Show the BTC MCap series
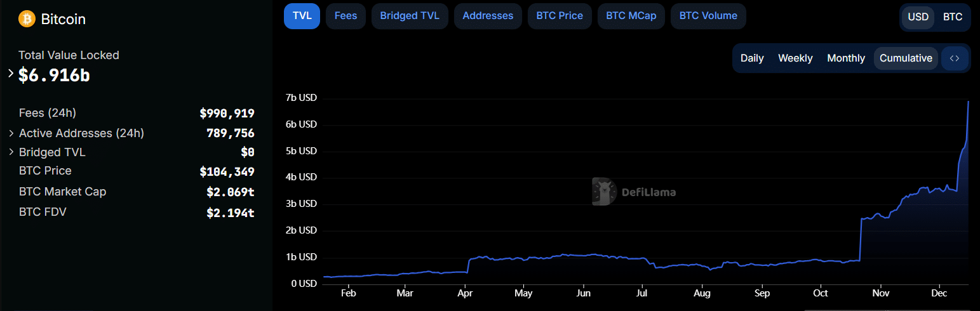 click(631, 16)
